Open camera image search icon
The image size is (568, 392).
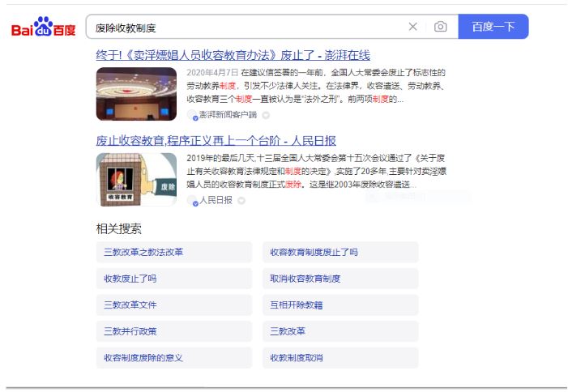coord(441,27)
